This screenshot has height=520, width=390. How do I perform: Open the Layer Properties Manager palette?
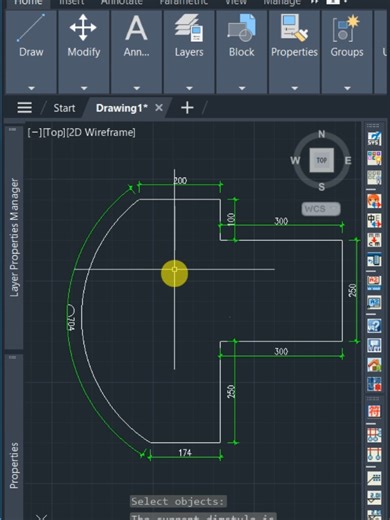click(x=14, y=238)
